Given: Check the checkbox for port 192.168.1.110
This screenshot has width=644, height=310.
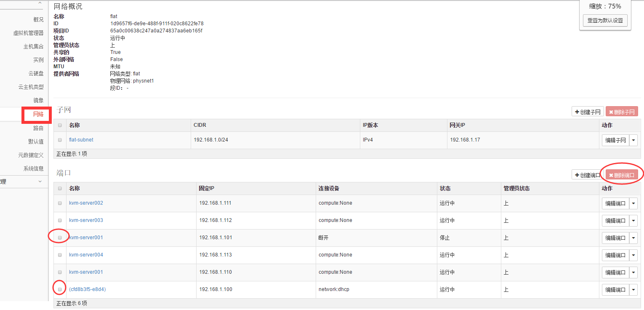Looking at the screenshot, I should click(60, 272).
